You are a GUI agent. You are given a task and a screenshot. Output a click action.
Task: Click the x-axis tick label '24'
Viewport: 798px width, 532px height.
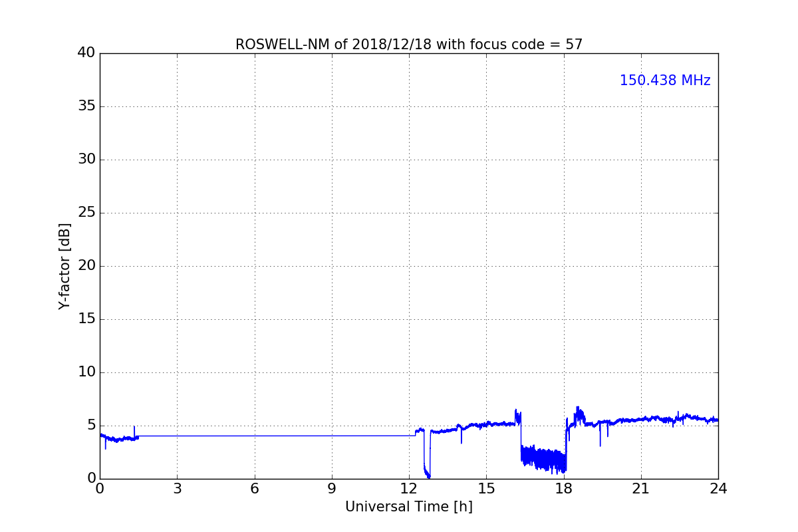[x=718, y=488]
